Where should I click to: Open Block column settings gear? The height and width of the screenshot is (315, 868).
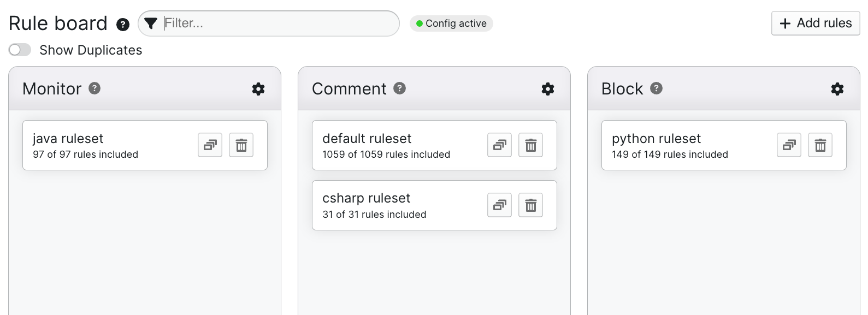pos(837,89)
